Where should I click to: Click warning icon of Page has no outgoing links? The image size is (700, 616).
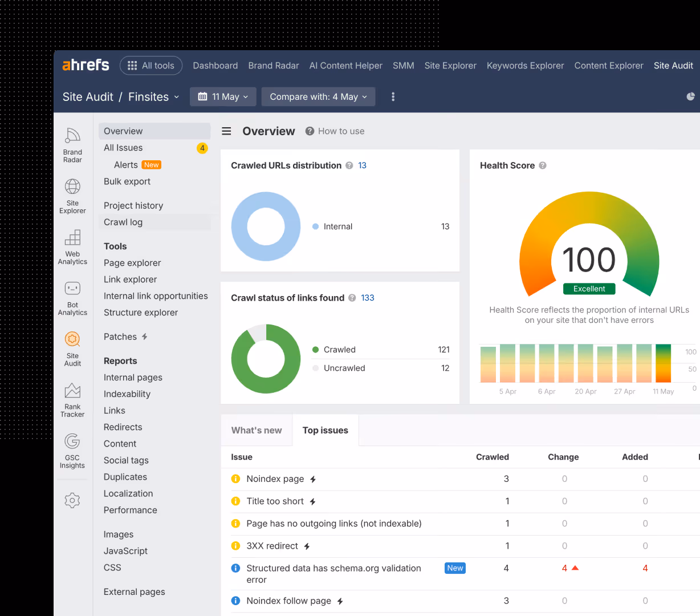coord(235,524)
